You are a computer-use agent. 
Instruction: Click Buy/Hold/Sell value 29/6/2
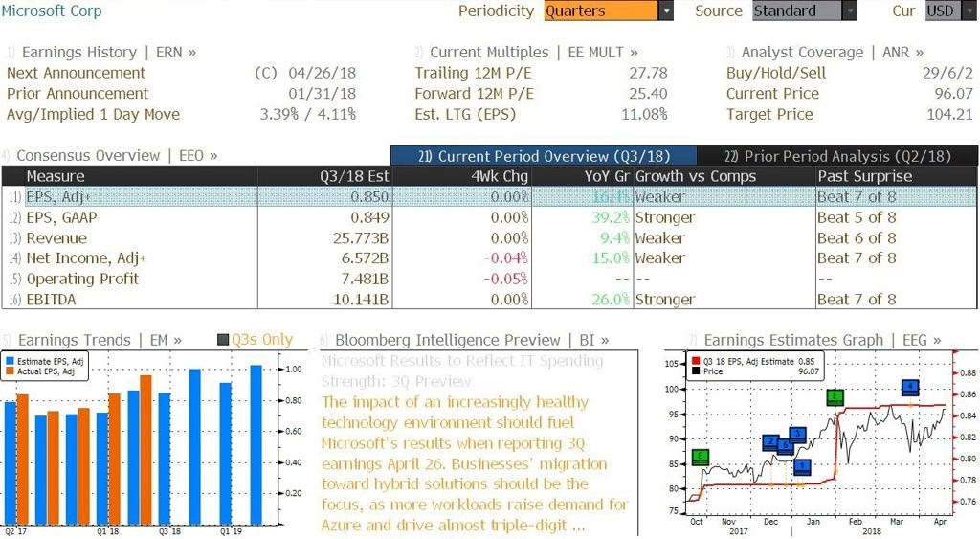click(x=947, y=73)
